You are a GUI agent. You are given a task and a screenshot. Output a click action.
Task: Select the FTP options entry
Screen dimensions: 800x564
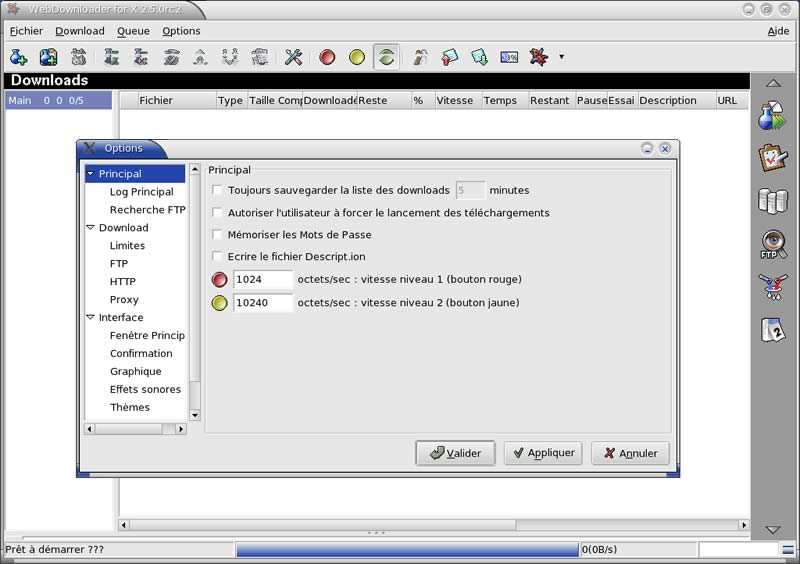pos(119,263)
